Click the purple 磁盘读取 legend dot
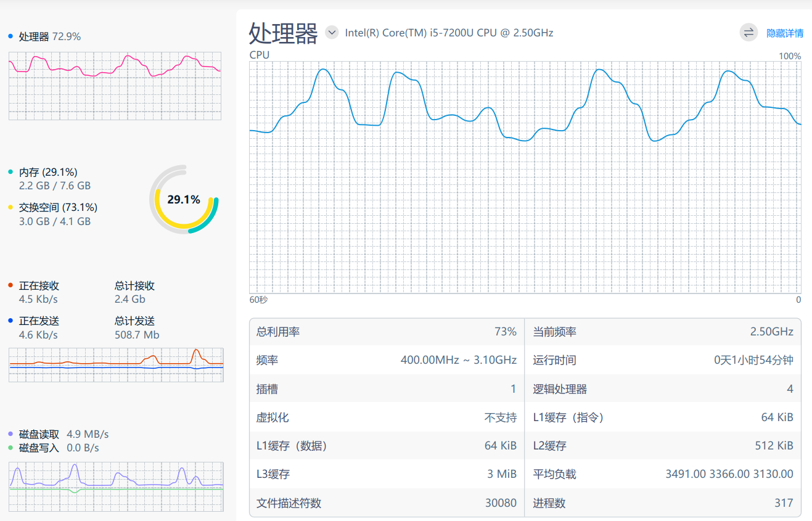 [9, 433]
